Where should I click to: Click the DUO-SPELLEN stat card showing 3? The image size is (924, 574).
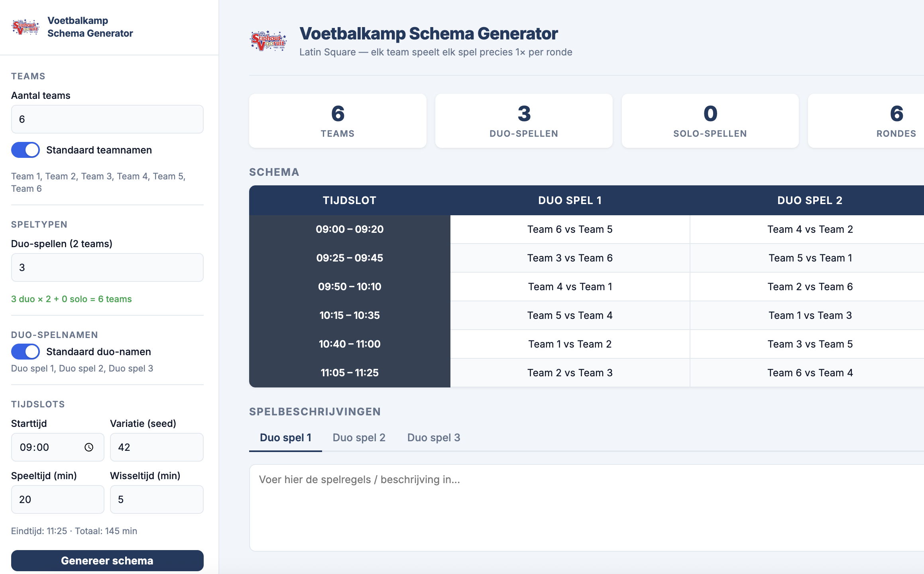point(524,121)
